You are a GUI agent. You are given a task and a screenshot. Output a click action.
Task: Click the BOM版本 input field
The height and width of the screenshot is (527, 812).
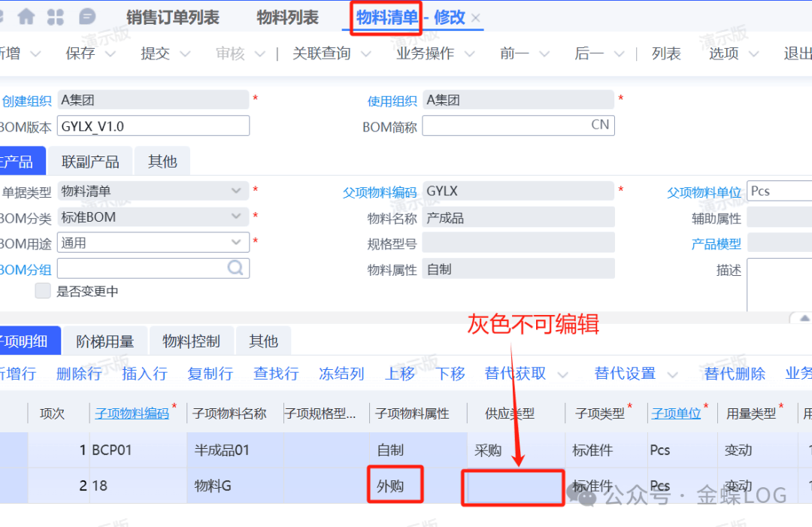click(x=153, y=126)
